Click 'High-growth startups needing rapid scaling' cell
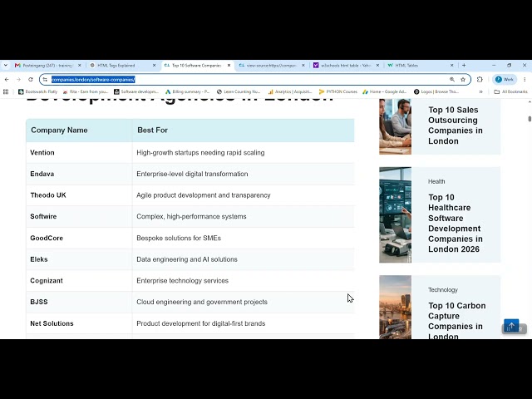The width and height of the screenshot is (532, 399). (244, 153)
